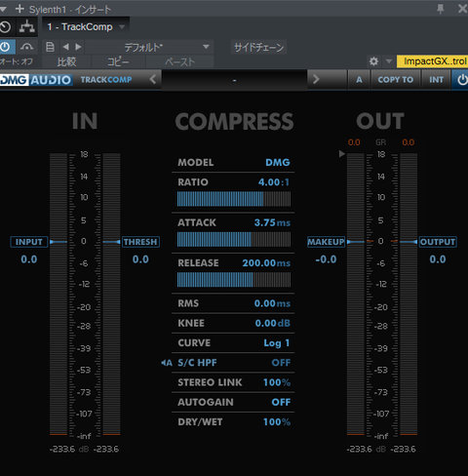
Task: Click the GR meter label
Action: pos(381,142)
